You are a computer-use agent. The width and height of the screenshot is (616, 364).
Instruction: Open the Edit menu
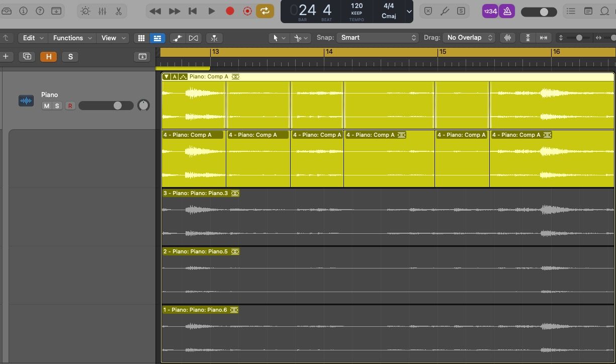[x=33, y=38]
